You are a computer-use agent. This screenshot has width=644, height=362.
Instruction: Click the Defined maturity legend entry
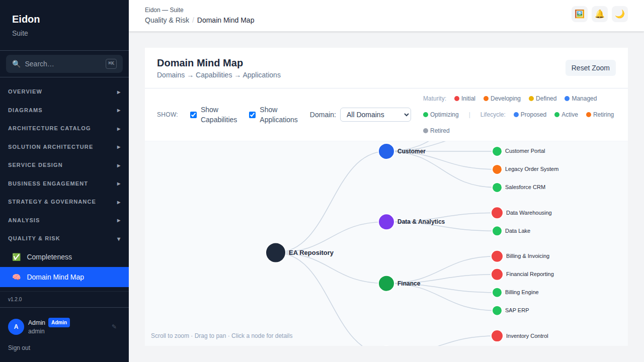pyautogui.click(x=542, y=99)
